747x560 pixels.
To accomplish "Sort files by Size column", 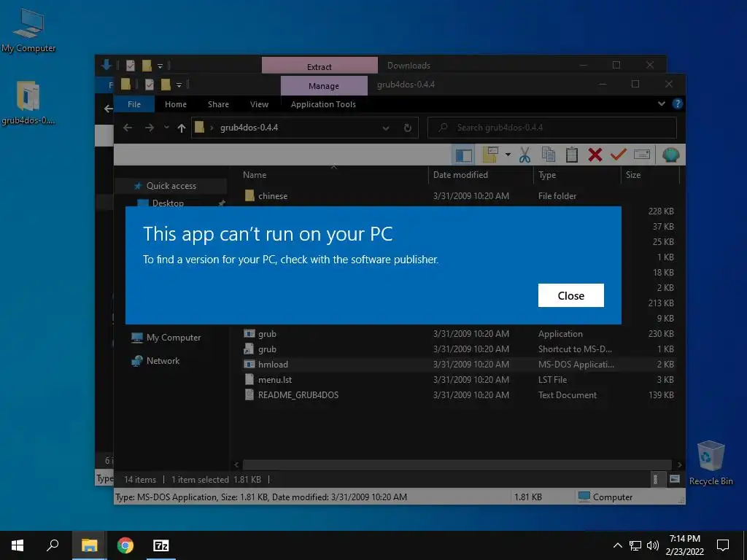I will pyautogui.click(x=633, y=175).
